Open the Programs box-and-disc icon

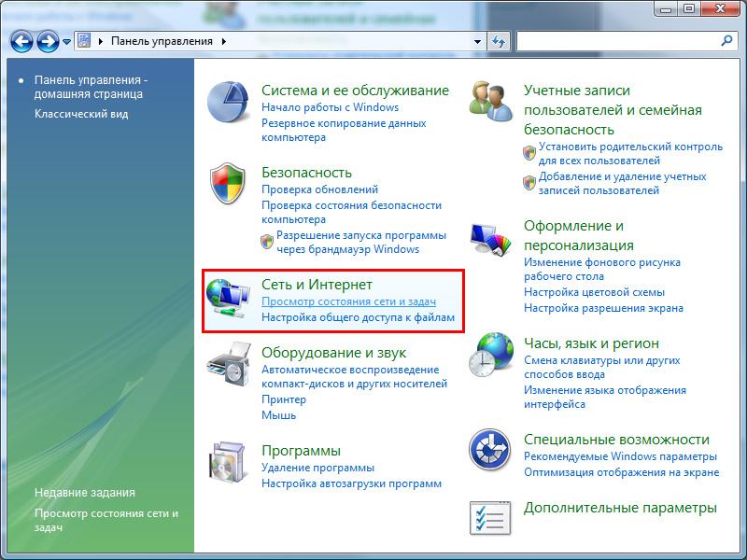228,462
